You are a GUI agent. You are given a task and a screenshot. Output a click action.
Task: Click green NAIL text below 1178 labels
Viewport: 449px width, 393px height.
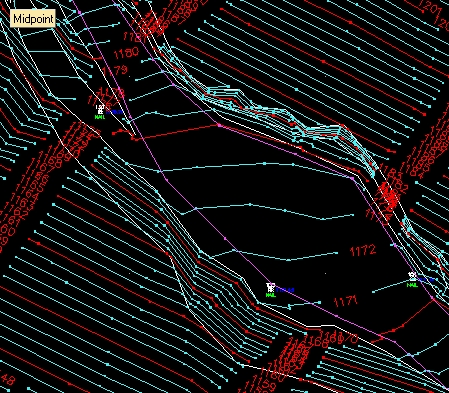pyautogui.click(x=100, y=117)
